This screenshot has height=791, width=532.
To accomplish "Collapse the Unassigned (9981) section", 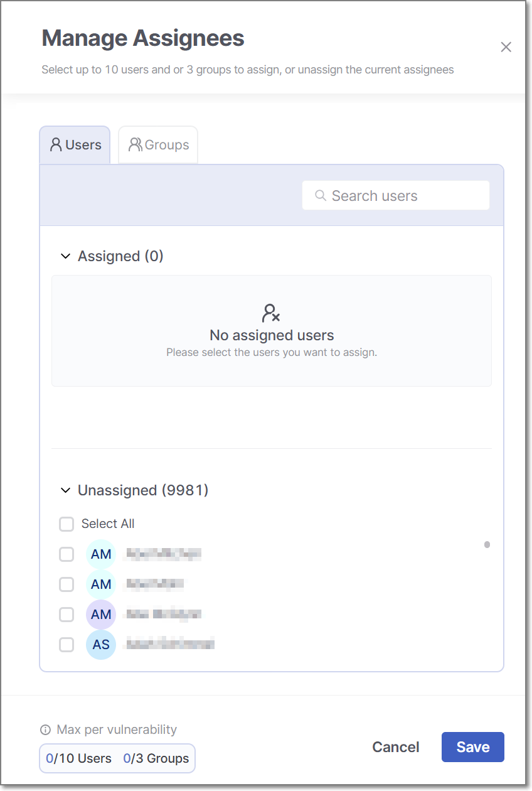I will pos(65,490).
